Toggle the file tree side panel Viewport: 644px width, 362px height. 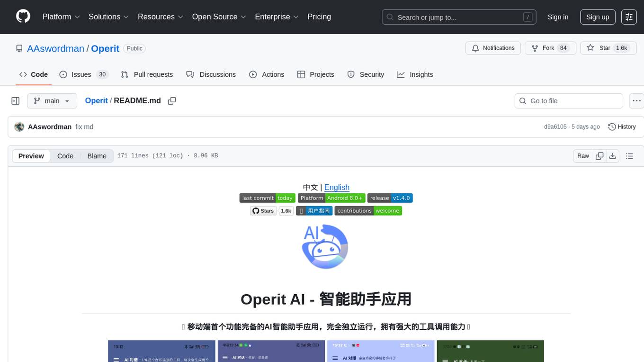pos(16,101)
